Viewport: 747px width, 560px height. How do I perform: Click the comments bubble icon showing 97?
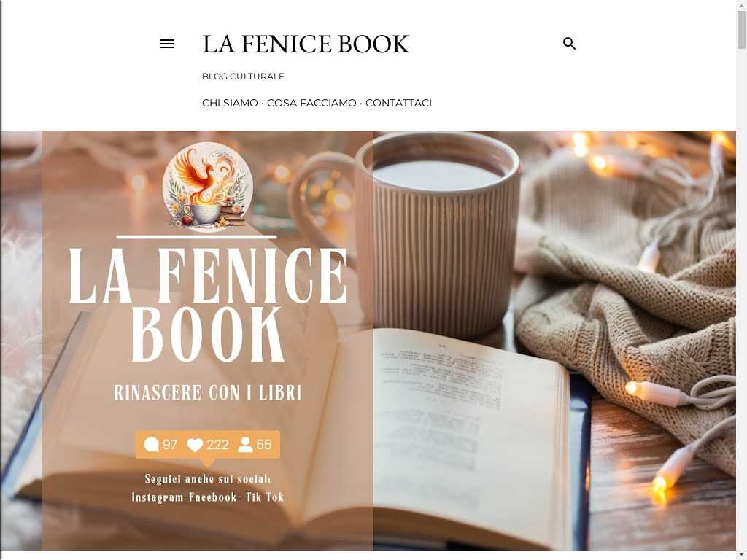[x=152, y=445]
